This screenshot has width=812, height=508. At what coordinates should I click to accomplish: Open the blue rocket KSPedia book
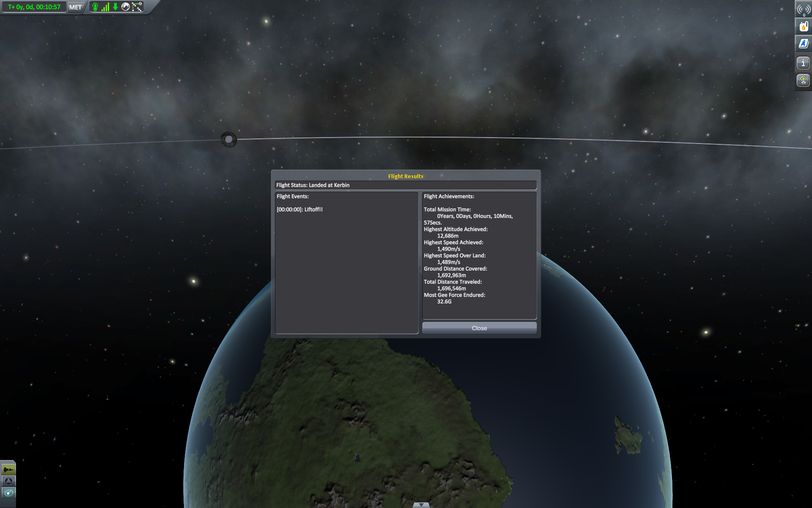pyautogui.click(x=803, y=43)
